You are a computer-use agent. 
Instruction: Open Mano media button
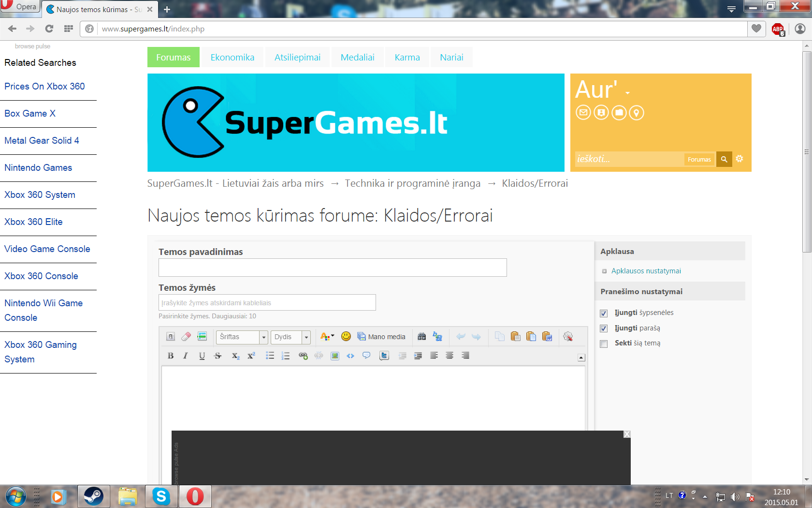tap(381, 336)
